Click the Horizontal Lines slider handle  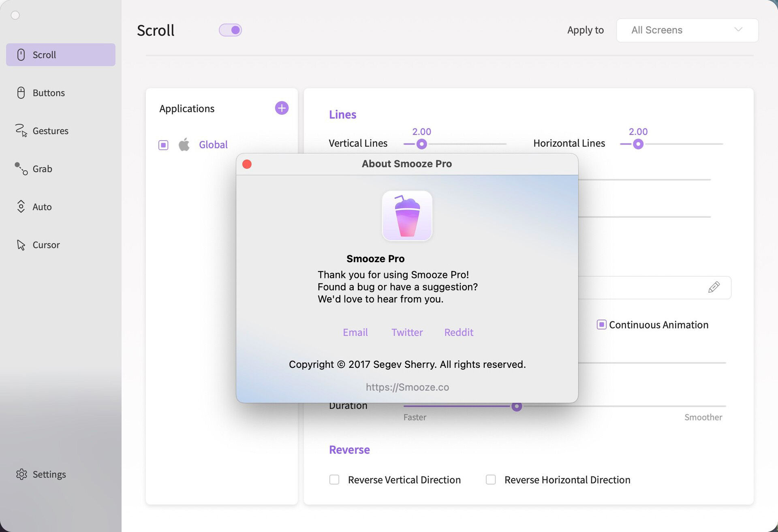click(x=638, y=144)
